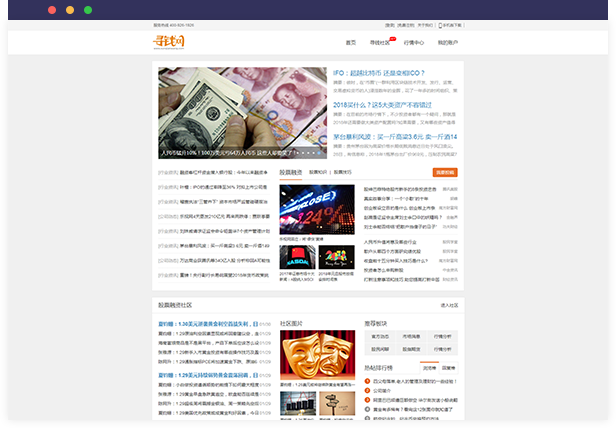Open the 茅台暴利风波 headline
616x428 pixels.
click(x=395, y=137)
